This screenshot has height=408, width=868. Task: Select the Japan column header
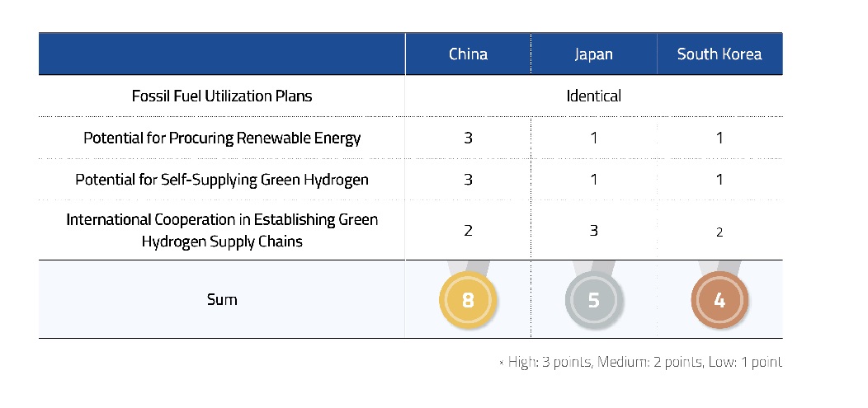[593, 54]
